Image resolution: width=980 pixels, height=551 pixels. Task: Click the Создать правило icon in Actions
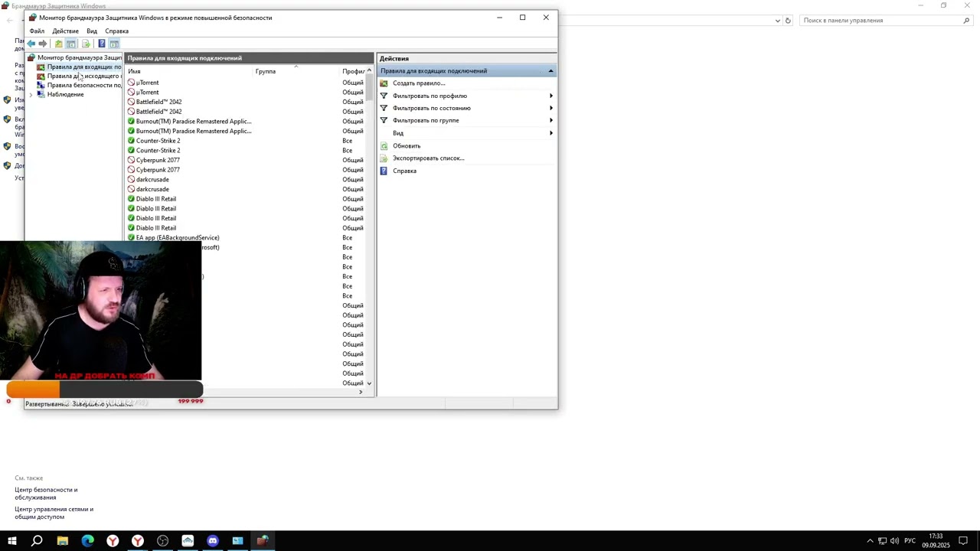tap(384, 83)
